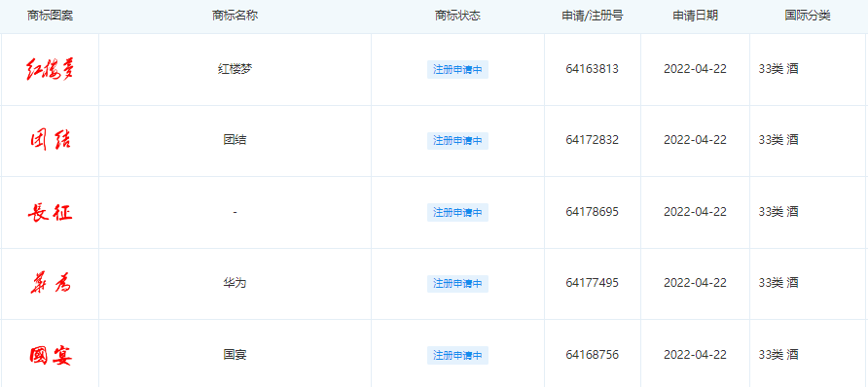The width and height of the screenshot is (868, 387).
Task: Click 33类 酒 class in 团结 row
Action: click(x=778, y=140)
